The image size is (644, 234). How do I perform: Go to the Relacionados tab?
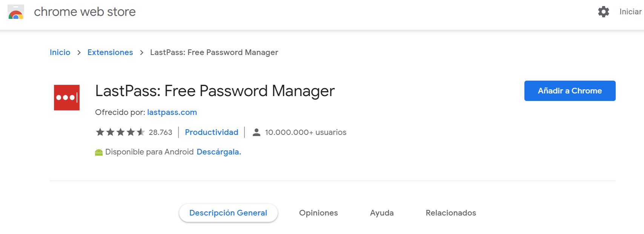[451, 213]
